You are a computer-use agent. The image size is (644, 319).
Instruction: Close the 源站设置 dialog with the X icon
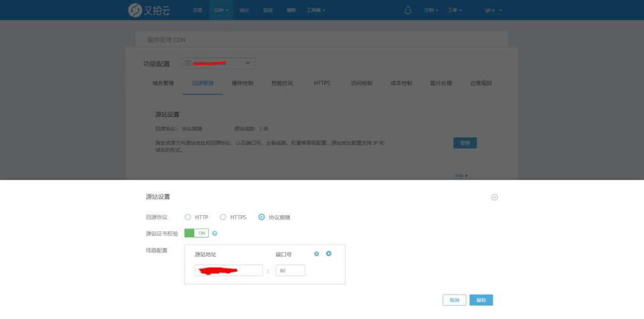pyautogui.click(x=494, y=198)
